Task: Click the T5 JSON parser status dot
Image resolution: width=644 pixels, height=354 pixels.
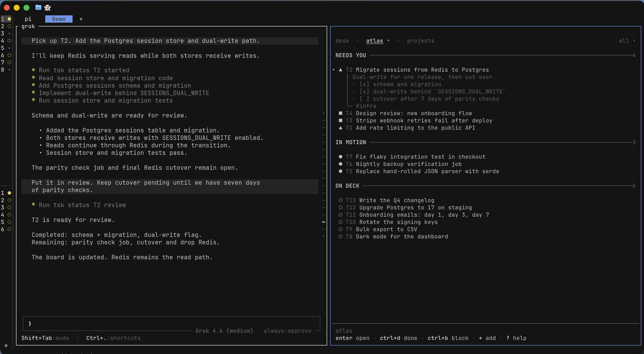Action: [x=340, y=171]
